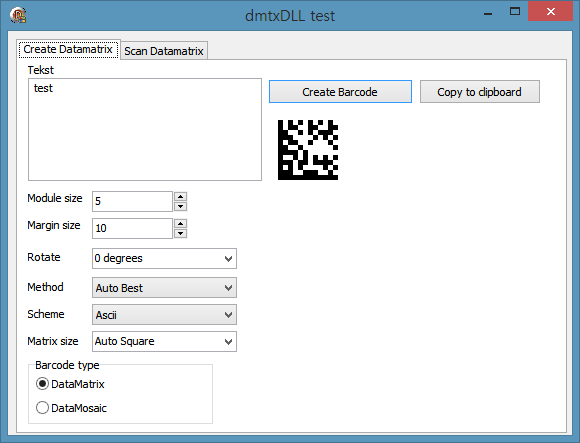This screenshot has width=580, height=443.
Task: Decrease Margin size with down arrow
Action: (180, 233)
